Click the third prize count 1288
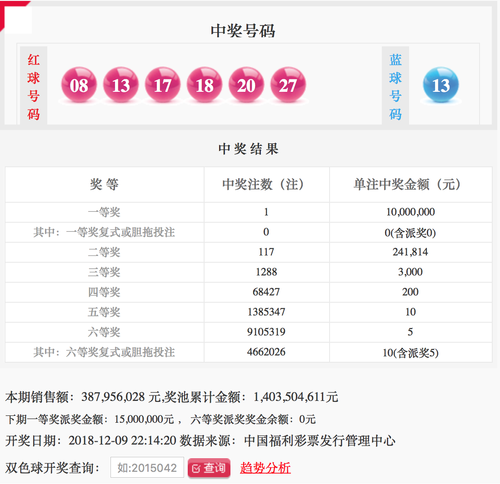The height and width of the screenshot is (484, 500). (x=266, y=272)
